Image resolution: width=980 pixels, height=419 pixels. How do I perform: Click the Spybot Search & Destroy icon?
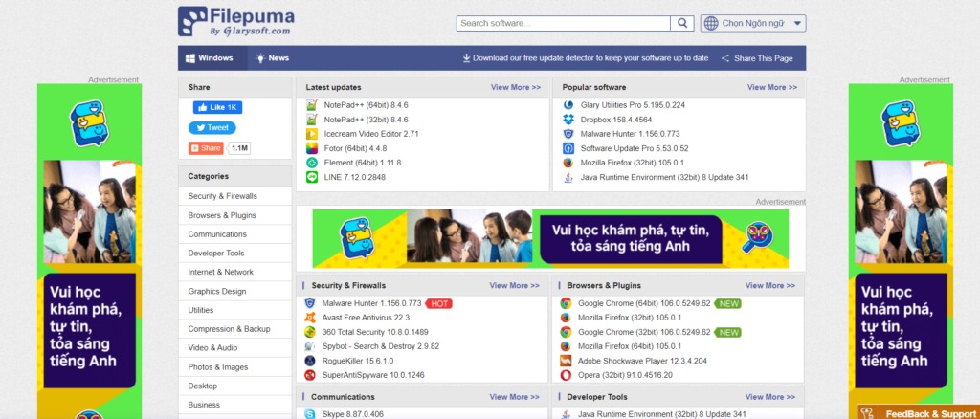(x=309, y=346)
